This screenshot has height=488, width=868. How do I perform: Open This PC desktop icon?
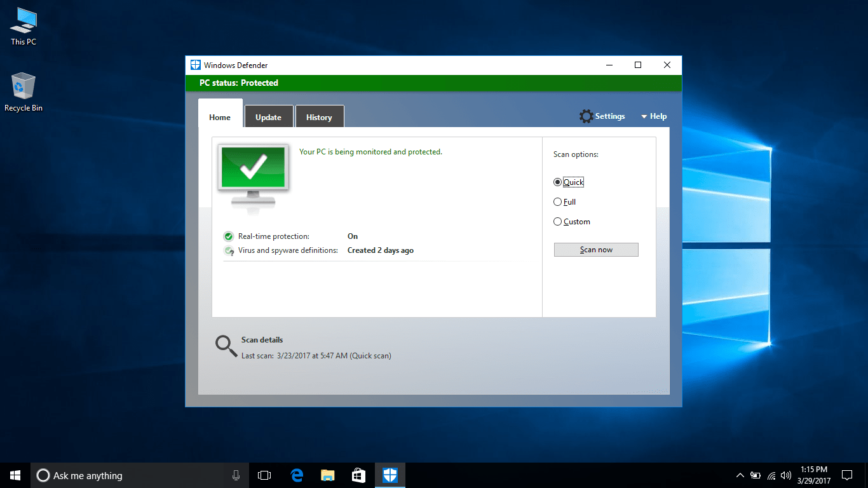click(24, 26)
